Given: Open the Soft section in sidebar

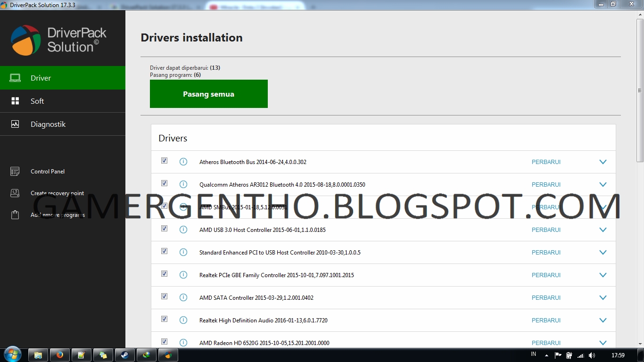Looking at the screenshot, I should (x=63, y=101).
